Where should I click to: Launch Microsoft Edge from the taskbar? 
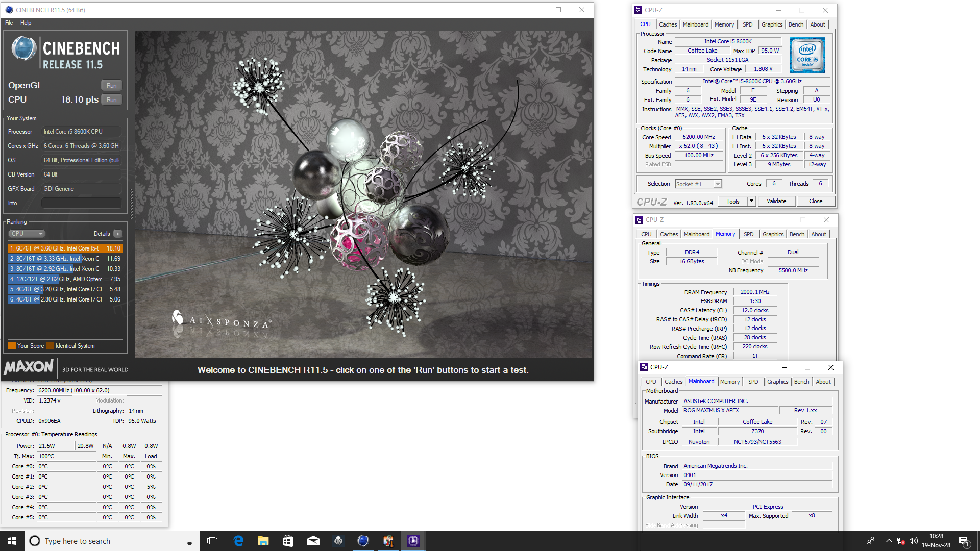click(238, 541)
